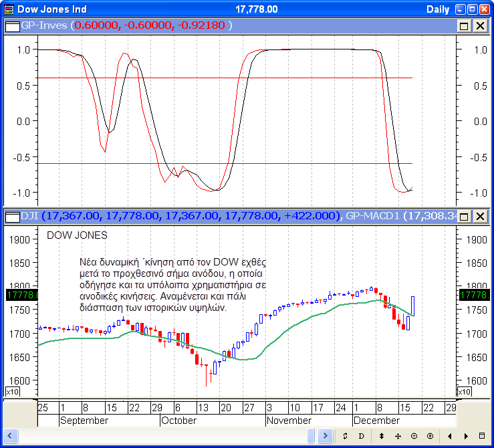Zoom out using the minus magnifier icon
The image size is (494, 448).
[414, 436]
